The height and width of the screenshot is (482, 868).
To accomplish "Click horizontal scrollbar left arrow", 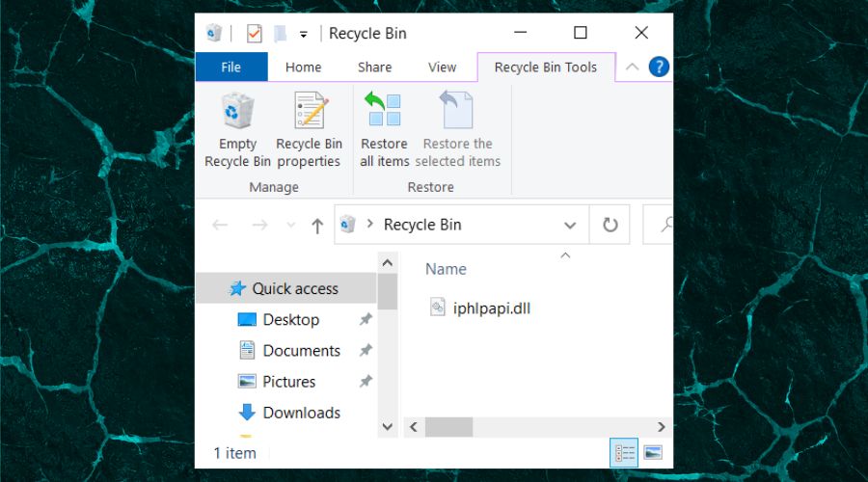I will [x=414, y=427].
